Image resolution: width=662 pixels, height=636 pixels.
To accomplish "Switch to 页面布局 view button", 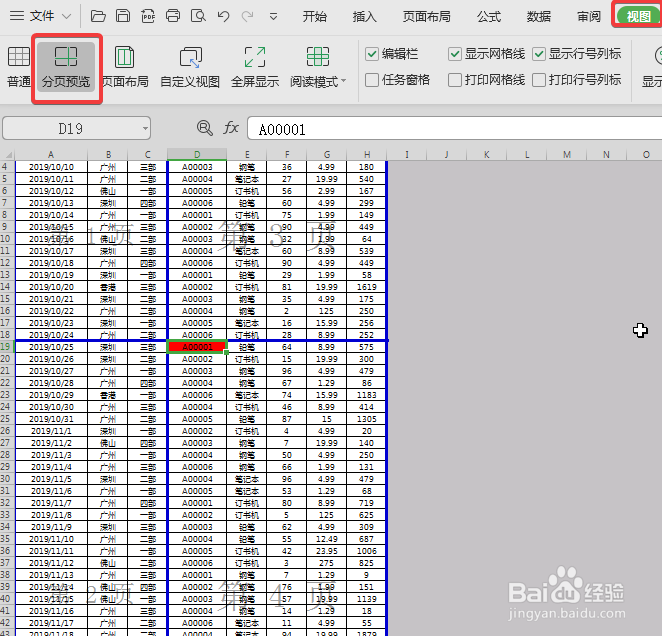I will click(x=125, y=67).
